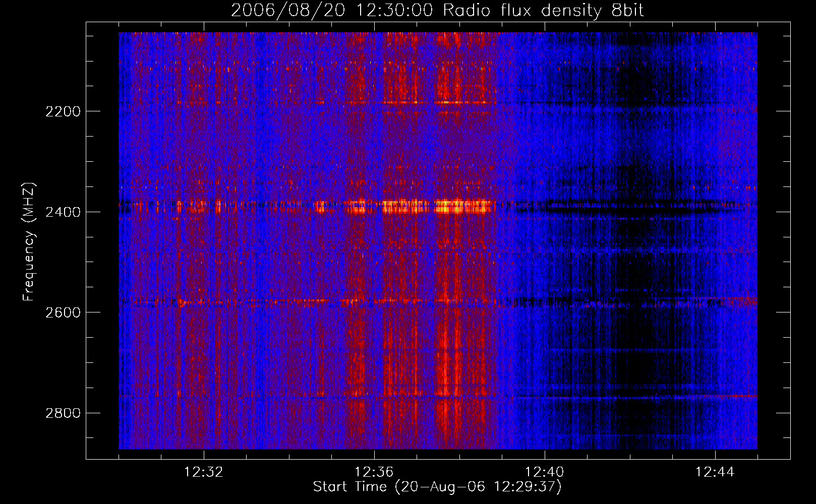Click the 2200 frequency tick label

[63, 111]
